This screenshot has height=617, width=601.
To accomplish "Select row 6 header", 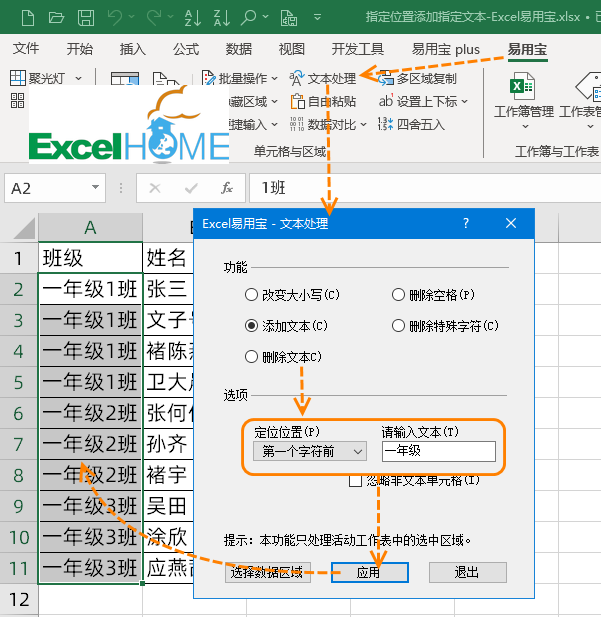I will [18, 413].
